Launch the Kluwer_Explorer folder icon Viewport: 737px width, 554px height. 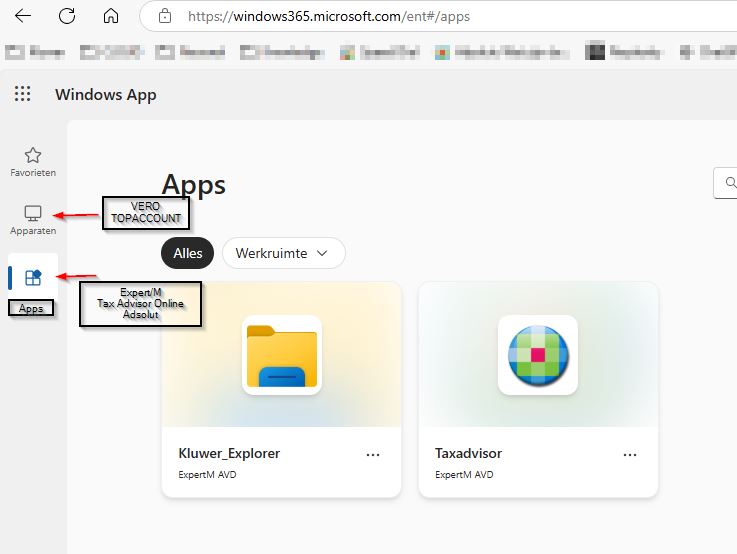281,355
